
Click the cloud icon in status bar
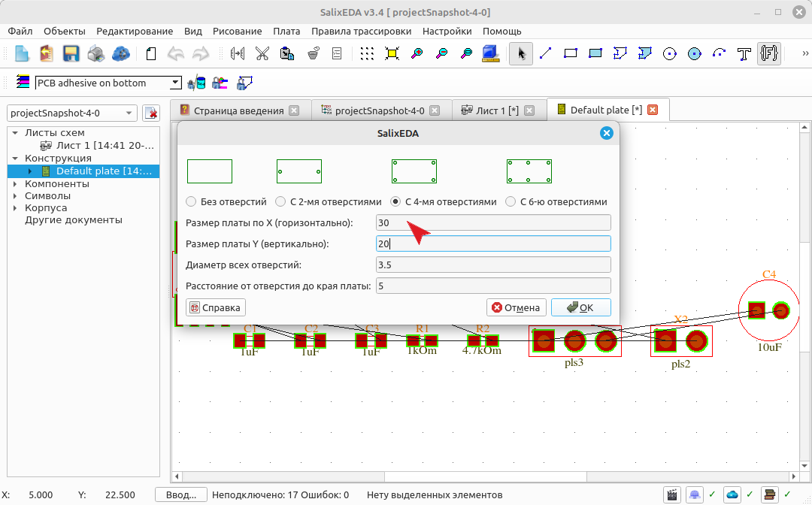point(732,494)
